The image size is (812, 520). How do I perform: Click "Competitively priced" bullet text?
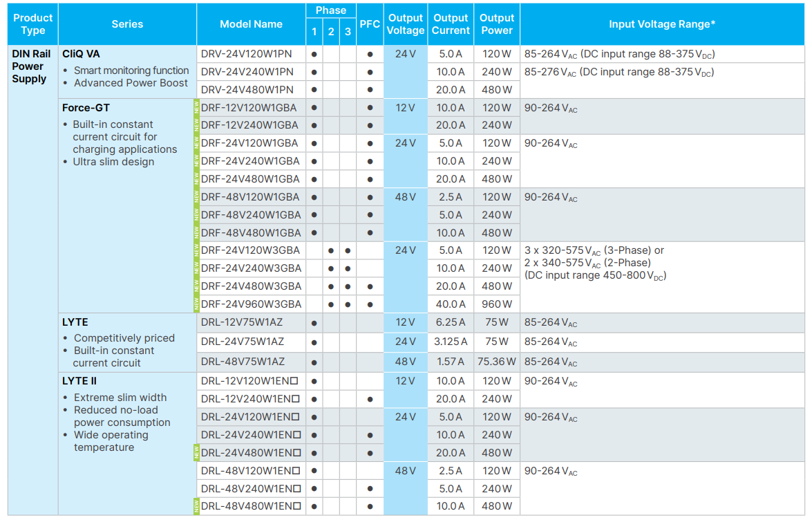pos(124,337)
